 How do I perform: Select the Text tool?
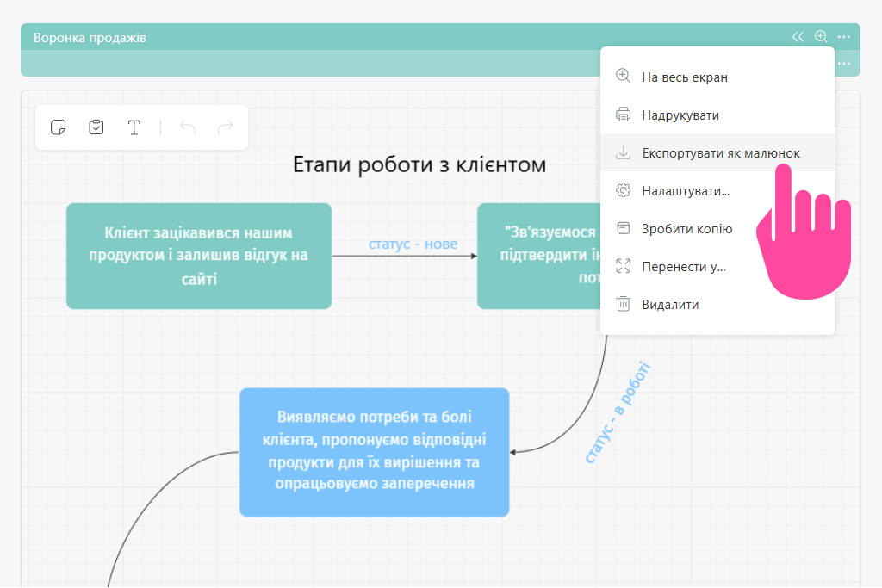[x=134, y=127]
